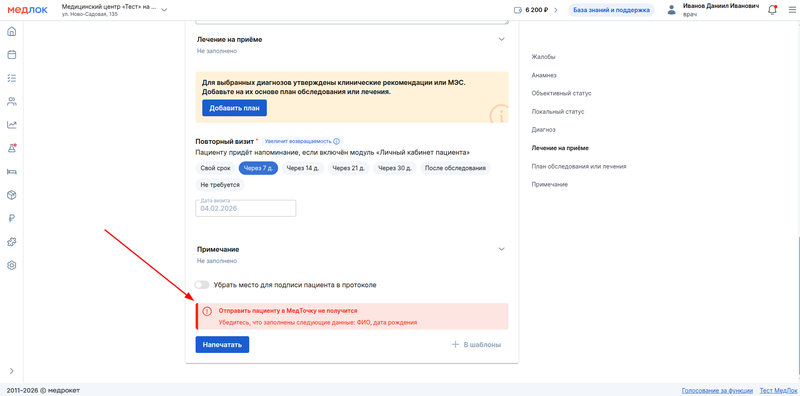Viewport: 800px width, 396px height.
Task: Click В шаблоны button
Action: point(477,344)
